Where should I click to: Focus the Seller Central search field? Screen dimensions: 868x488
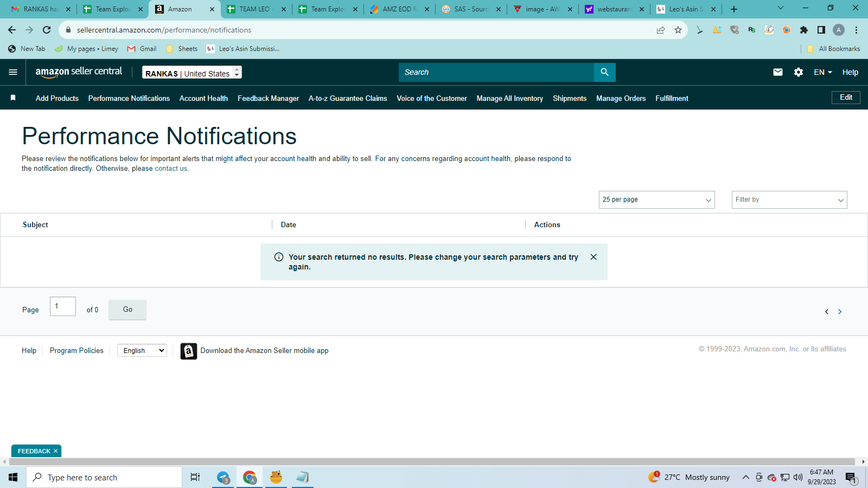coord(496,72)
